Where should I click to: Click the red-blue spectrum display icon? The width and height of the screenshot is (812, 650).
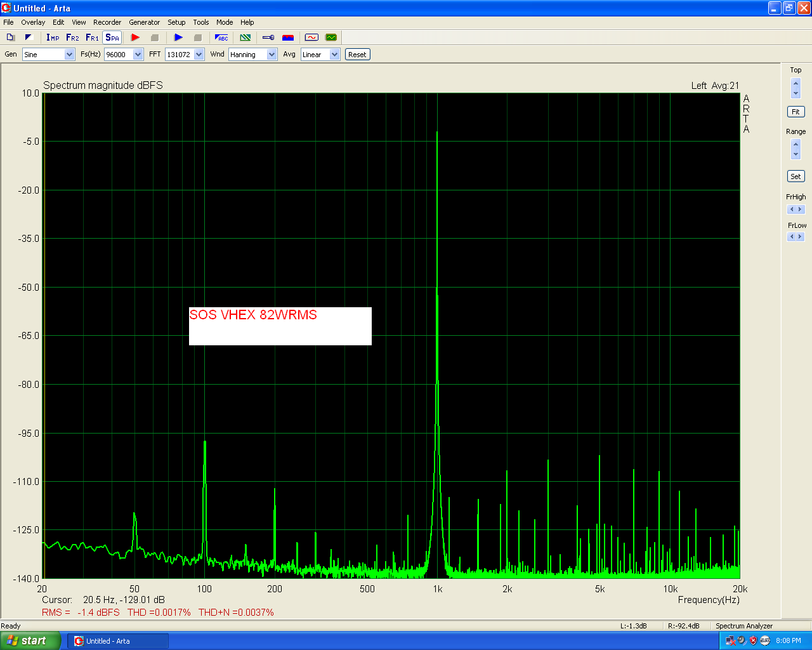click(x=288, y=37)
